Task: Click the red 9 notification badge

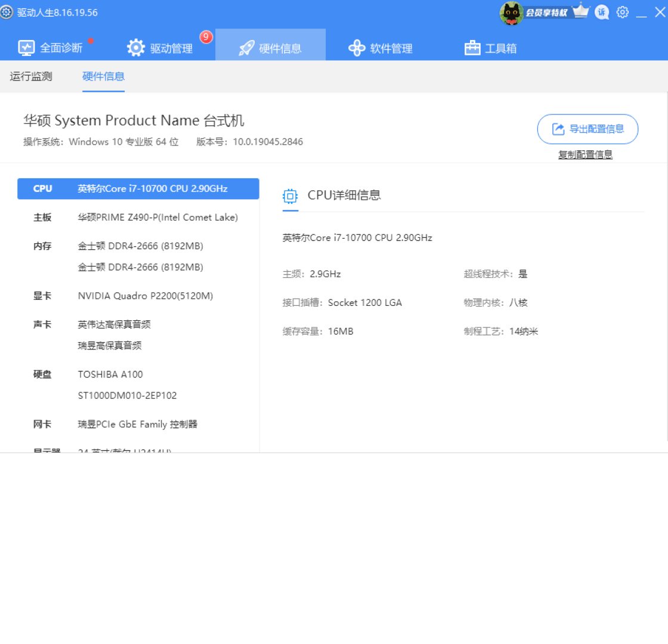Action: (x=206, y=36)
